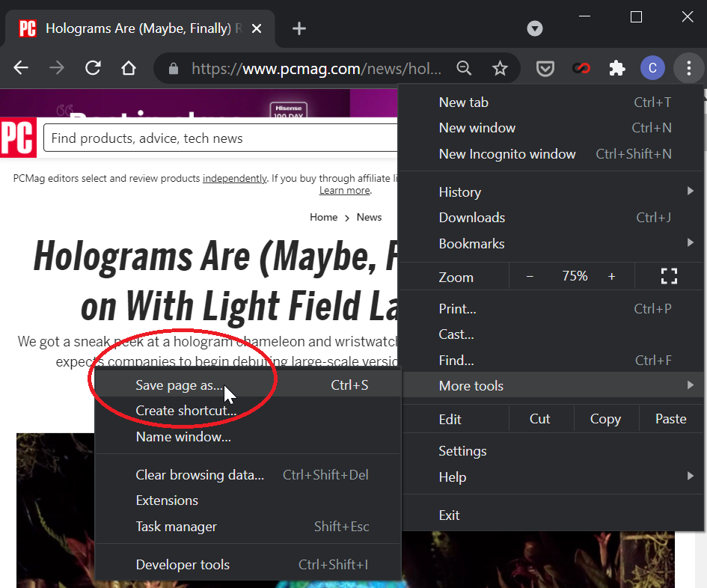Click the Holograms article tab

[x=140, y=28]
